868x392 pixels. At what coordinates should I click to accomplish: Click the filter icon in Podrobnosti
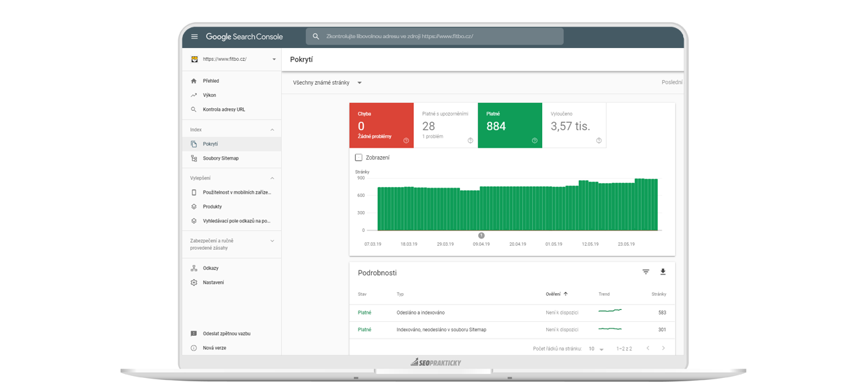coord(646,272)
